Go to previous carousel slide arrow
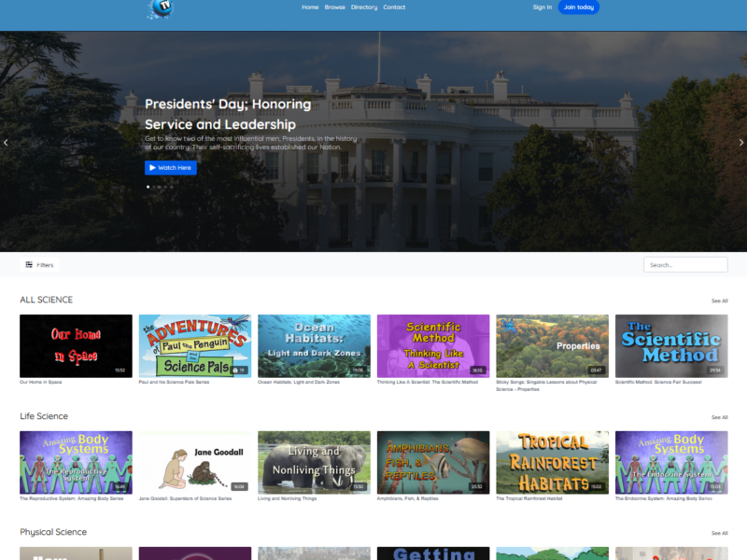 pos(6,143)
